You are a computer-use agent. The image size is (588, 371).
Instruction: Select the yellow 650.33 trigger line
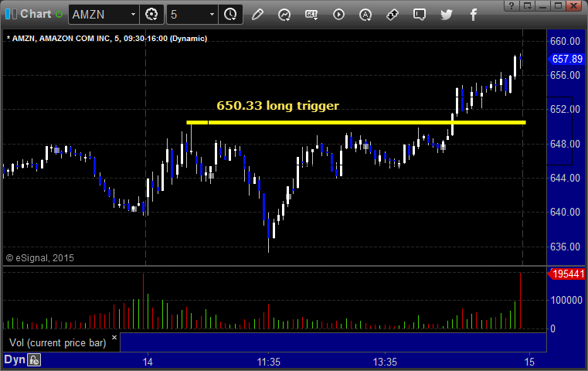[x=356, y=122]
